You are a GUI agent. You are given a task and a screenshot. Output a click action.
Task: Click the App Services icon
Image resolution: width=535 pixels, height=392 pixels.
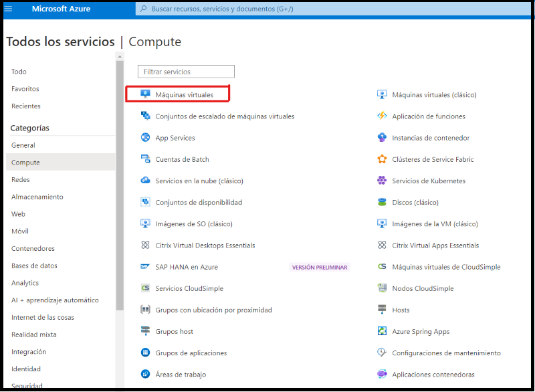[x=145, y=137]
